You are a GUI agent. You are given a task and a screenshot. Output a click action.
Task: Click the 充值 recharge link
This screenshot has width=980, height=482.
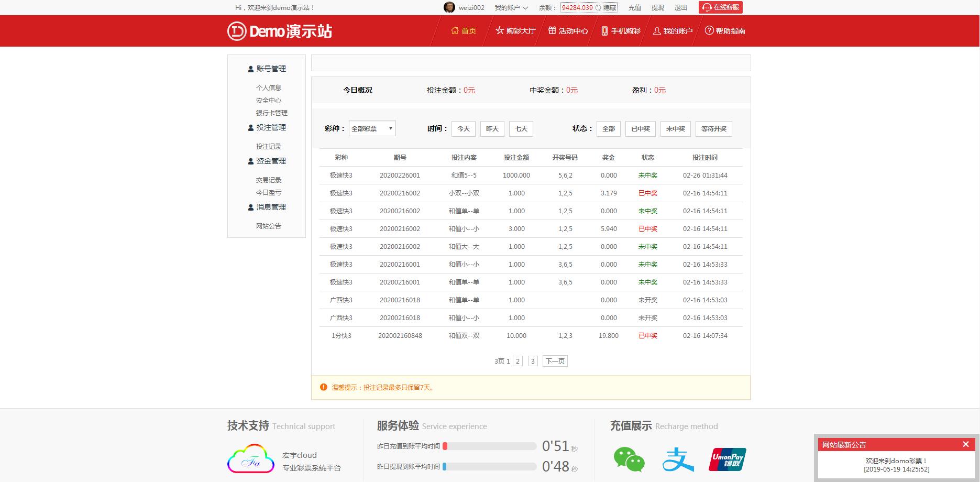pos(635,8)
